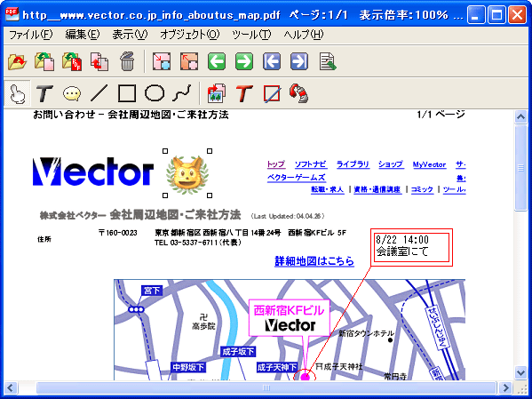Open the ツール(T) menu
Image resolution: width=532 pixels, height=399 pixels.
point(251,35)
